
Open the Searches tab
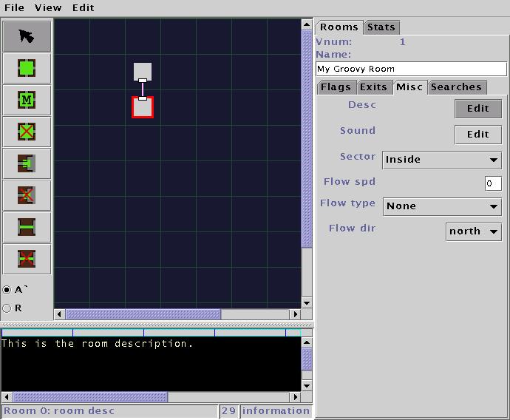(456, 87)
